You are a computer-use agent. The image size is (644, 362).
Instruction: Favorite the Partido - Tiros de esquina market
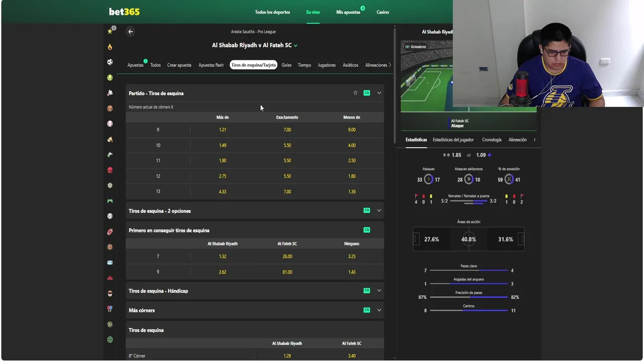click(355, 93)
